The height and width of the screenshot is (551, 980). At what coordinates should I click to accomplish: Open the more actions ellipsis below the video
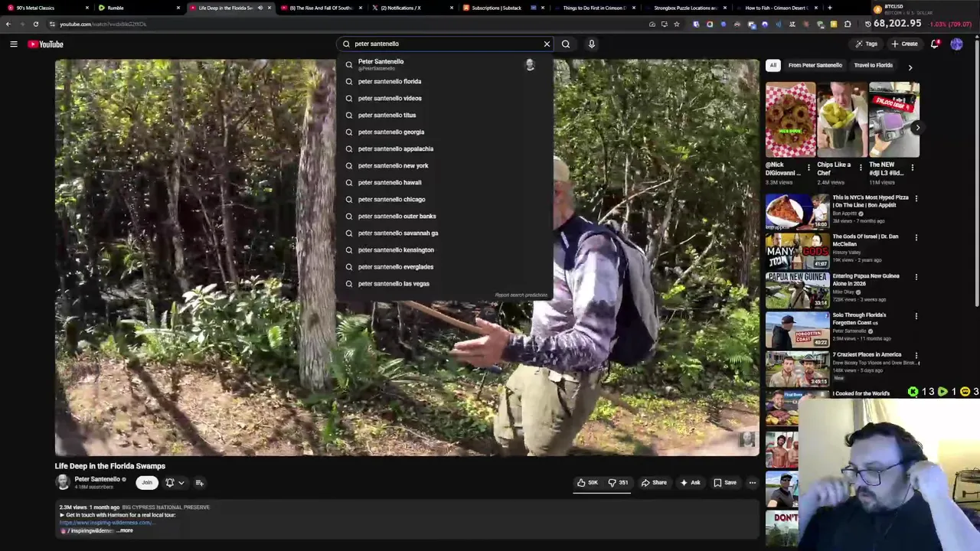pos(752,482)
